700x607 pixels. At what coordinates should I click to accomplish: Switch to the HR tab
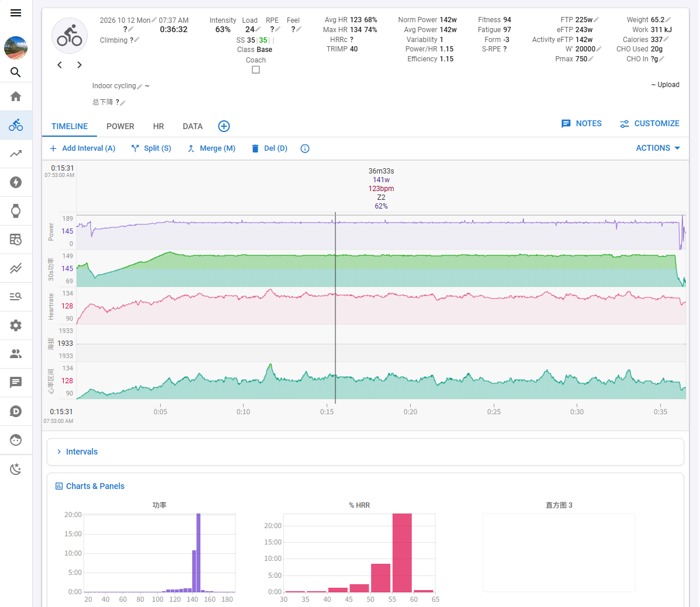click(x=158, y=126)
